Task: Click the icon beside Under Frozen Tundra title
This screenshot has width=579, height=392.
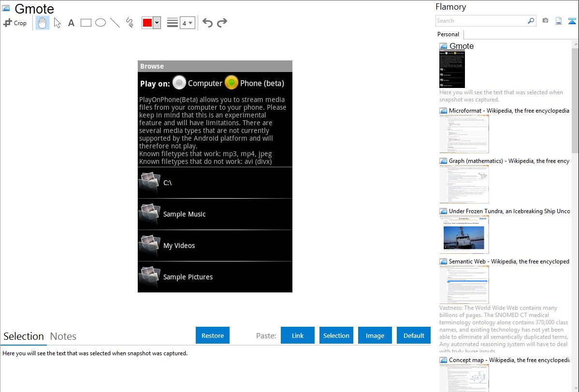Action: (443, 211)
